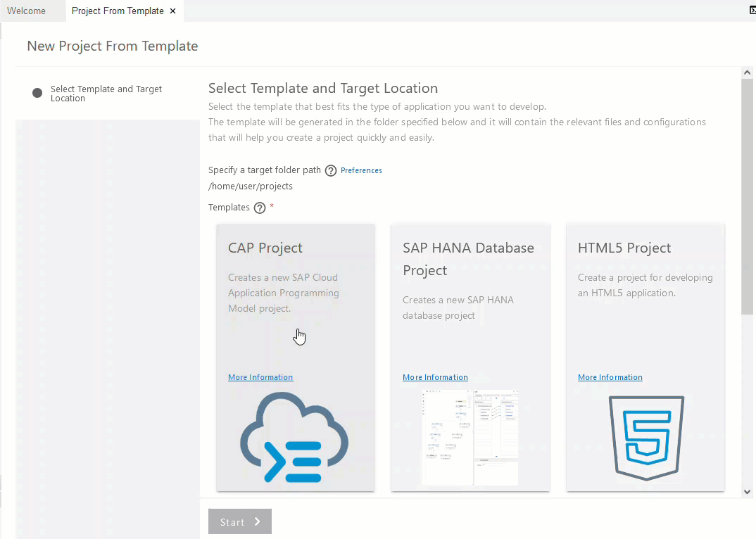The height and width of the screenshot is (539, 756).
Task: Click the HTML5 shield logo
Action: coord(646,438)
